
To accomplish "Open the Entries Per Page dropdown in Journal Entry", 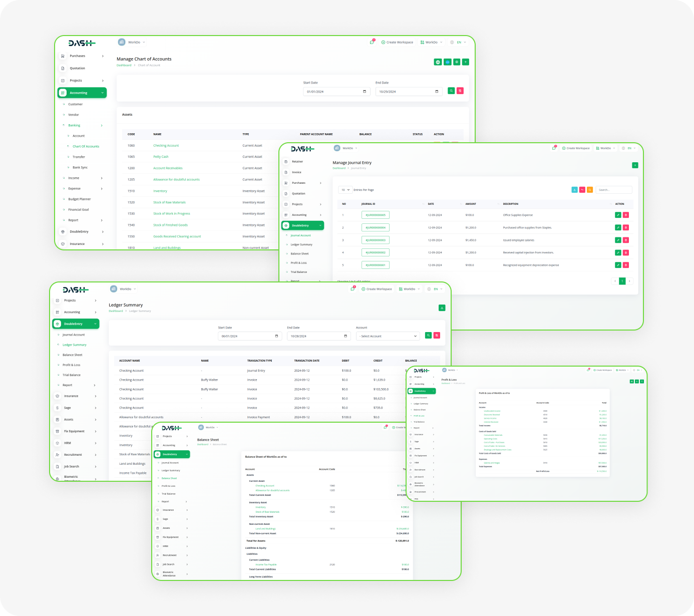I will point(345,190).
